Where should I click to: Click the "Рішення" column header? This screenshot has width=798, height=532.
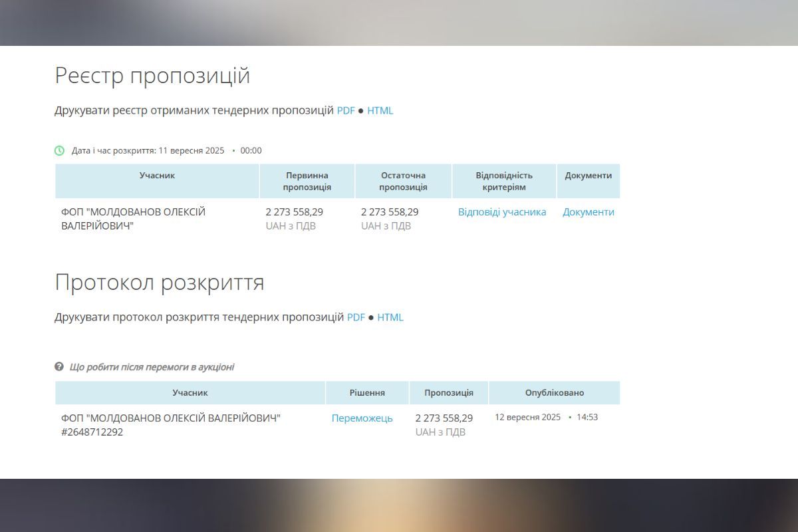[366, 392]
